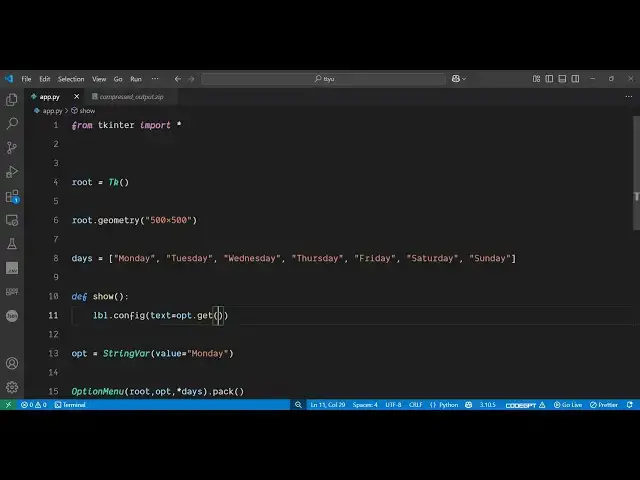640x480 pixels.
Task: Switch to compressed_output.zip tab
Action: point(131,97)
